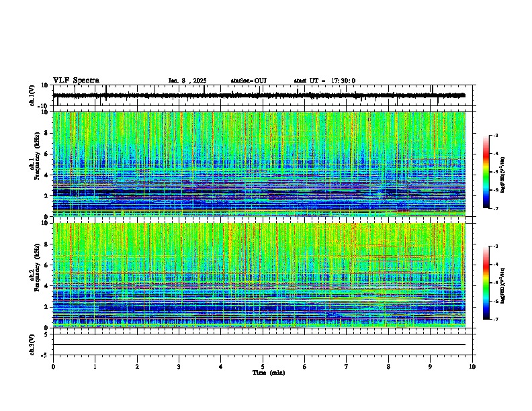Click the "ch.1(V)" waveform axis label
Viewport: 532px width, 411px height.
(x=32, y=95)
